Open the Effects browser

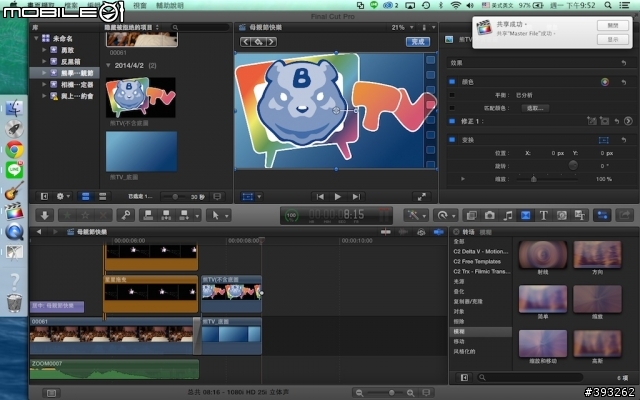(x=471, y=215)
